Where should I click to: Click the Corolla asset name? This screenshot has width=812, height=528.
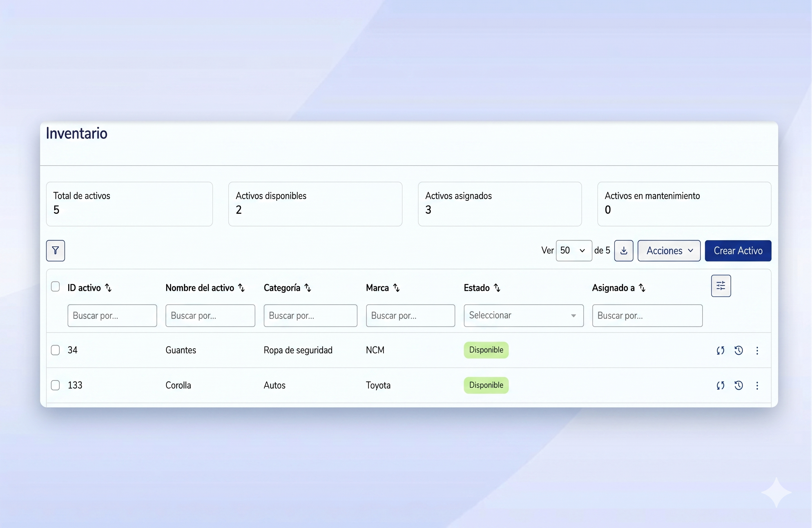178,385
